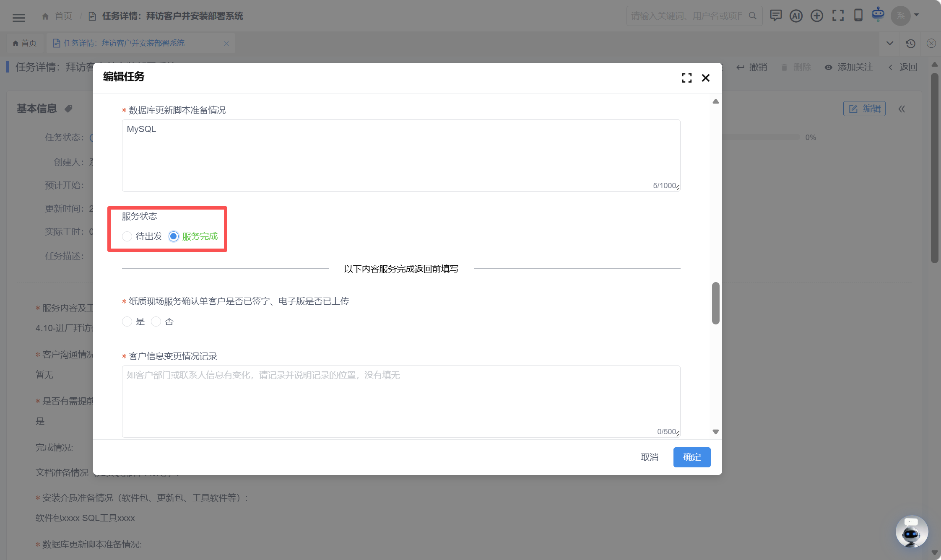Expand the tabs chevron dropdown

tap(890, 43)
